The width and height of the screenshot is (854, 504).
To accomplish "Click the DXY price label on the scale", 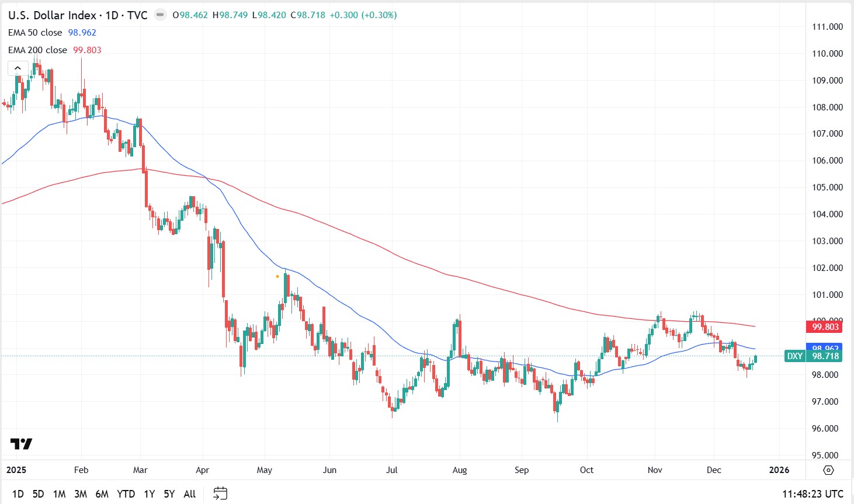I will (x=794, y=356).
